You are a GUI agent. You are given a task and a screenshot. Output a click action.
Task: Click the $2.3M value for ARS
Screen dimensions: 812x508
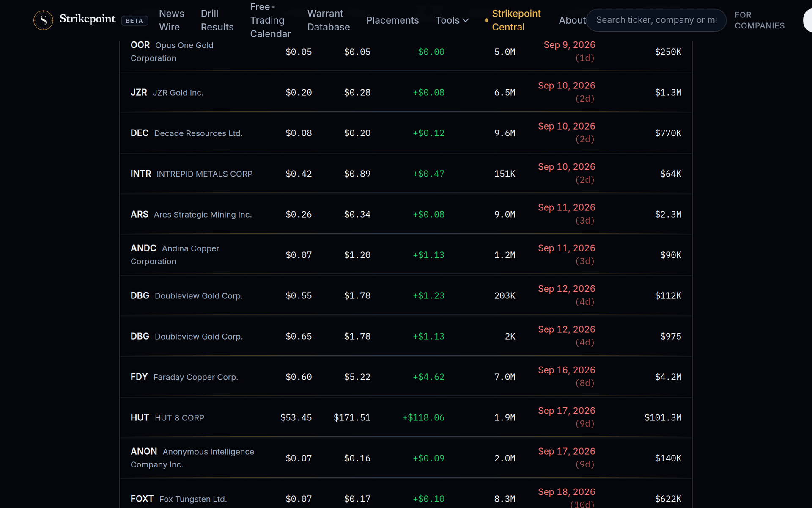tap(668, 214)
